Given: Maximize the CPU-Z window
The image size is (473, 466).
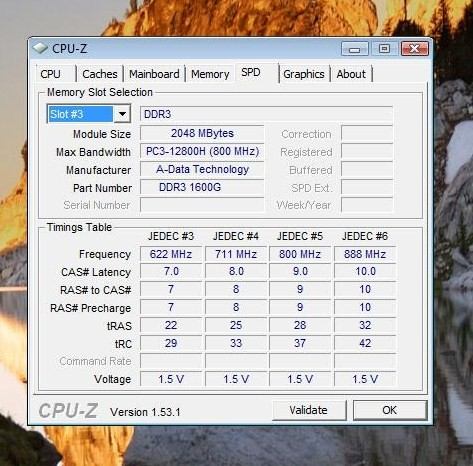Looking at the screenshot, I should click(384, 49).
